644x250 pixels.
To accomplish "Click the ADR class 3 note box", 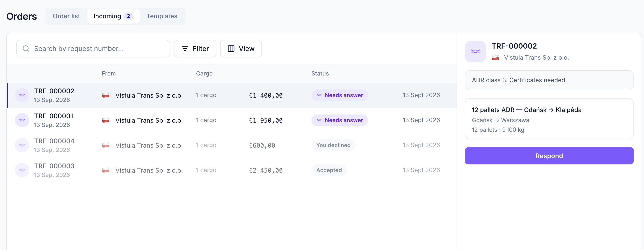I will (x=549, y=80).
